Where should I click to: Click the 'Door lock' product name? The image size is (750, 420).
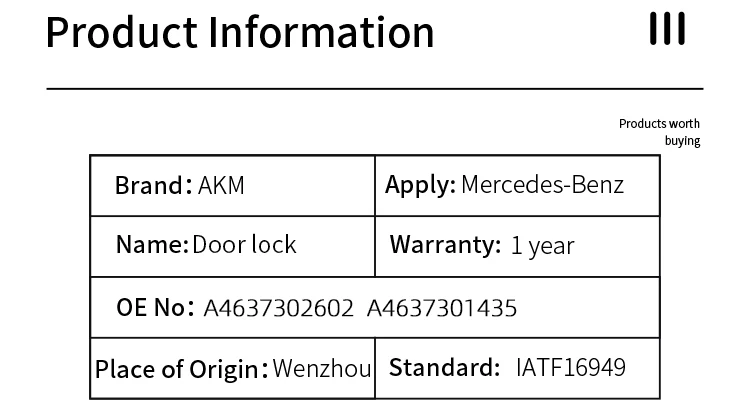click(x=244, y=244)
